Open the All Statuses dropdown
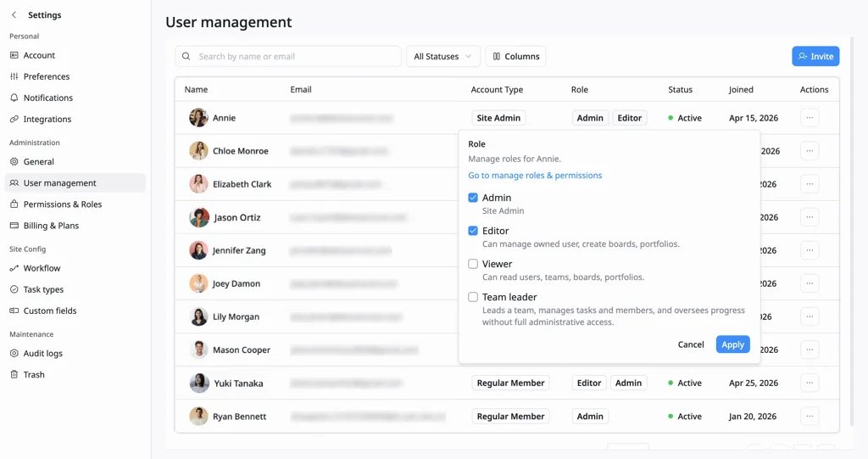 (442, 57)
